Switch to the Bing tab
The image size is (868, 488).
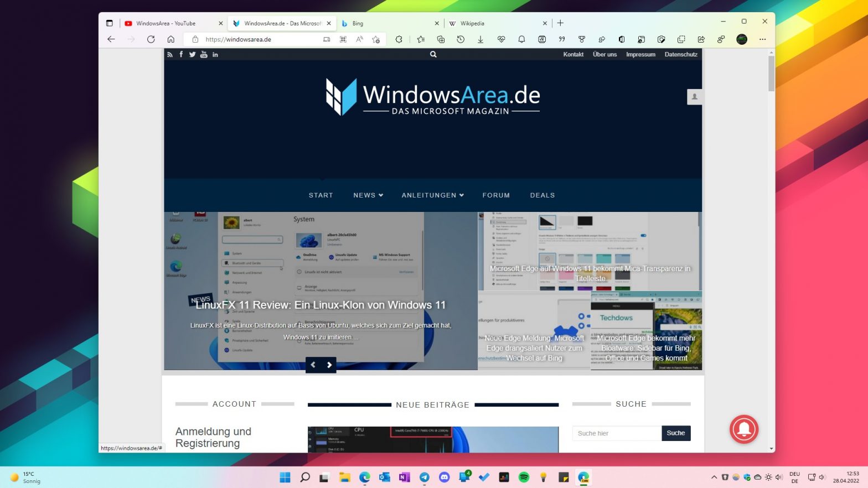(390, 23)
